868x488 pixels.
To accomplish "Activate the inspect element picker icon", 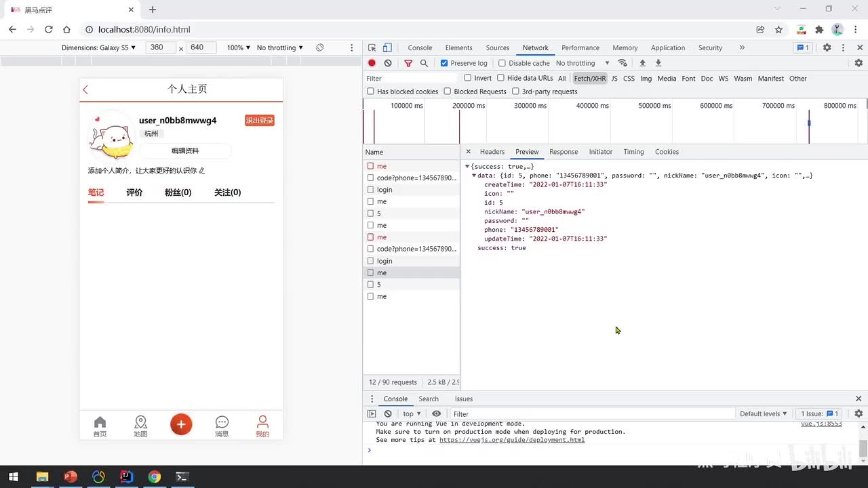I will point(372,47).
